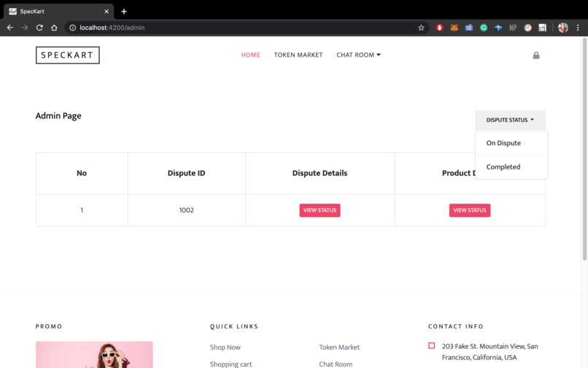This screenshot has height=368, width=588.
Task: Open the chart extension icon
Action: click(x=542, y=28)
